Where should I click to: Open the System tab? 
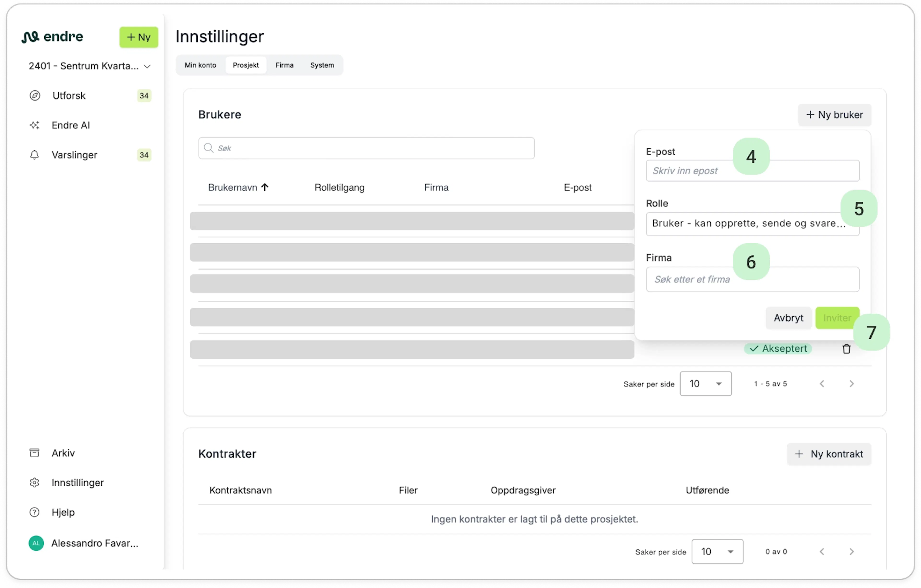[322, 65]
